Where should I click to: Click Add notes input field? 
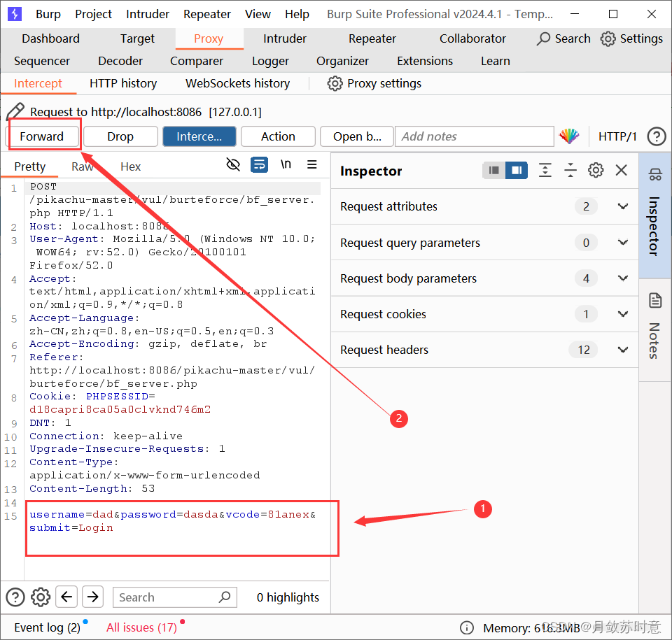475,136
